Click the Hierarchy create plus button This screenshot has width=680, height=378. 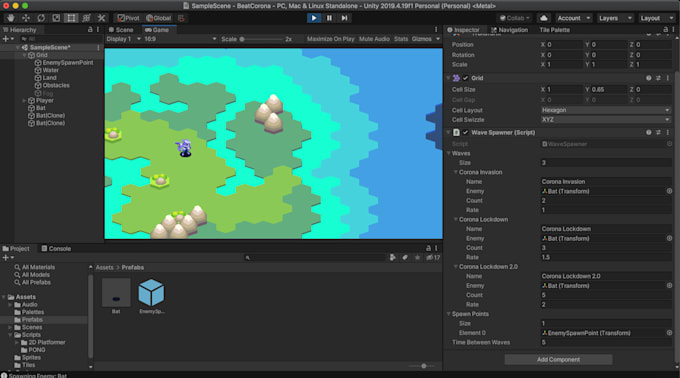point(7,39)
